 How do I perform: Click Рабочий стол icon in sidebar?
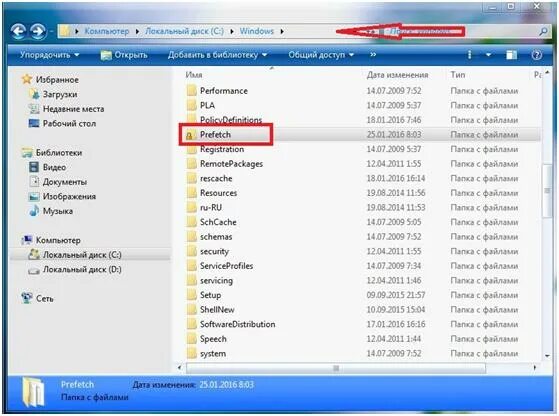point(34,123)
